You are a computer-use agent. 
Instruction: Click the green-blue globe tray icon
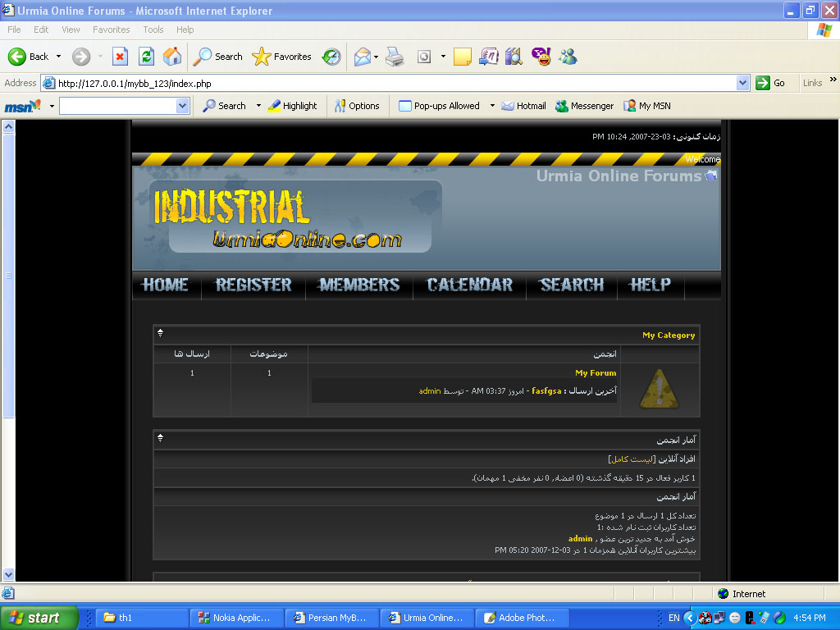[780, 618]
